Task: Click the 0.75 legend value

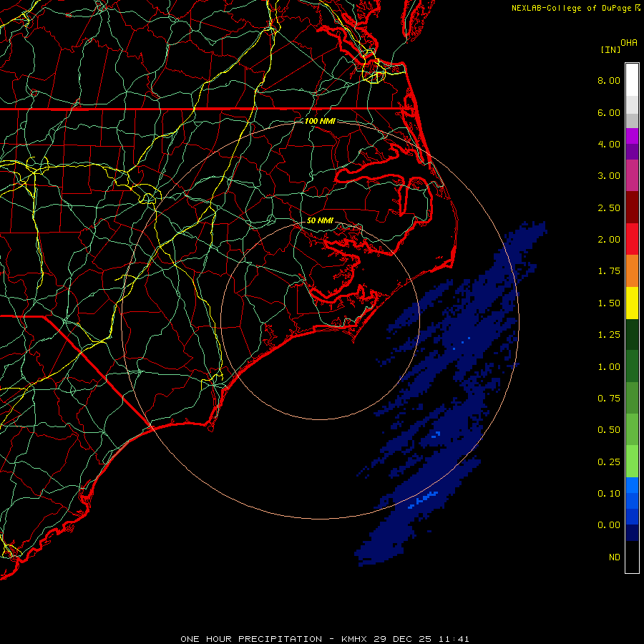Action: (609, 399)
